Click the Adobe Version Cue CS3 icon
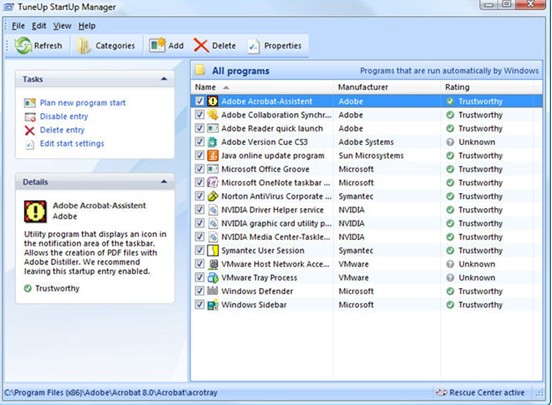552x405 pixels. (212, 142)
